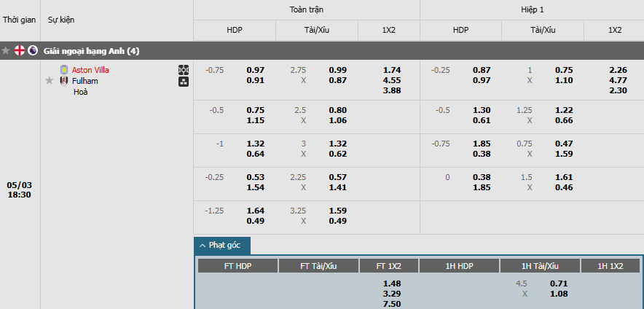The width and height of the screenshot is (644, 309).
Task: Choose first-half over 1 odds 0.75
Action: pos(564,70)
